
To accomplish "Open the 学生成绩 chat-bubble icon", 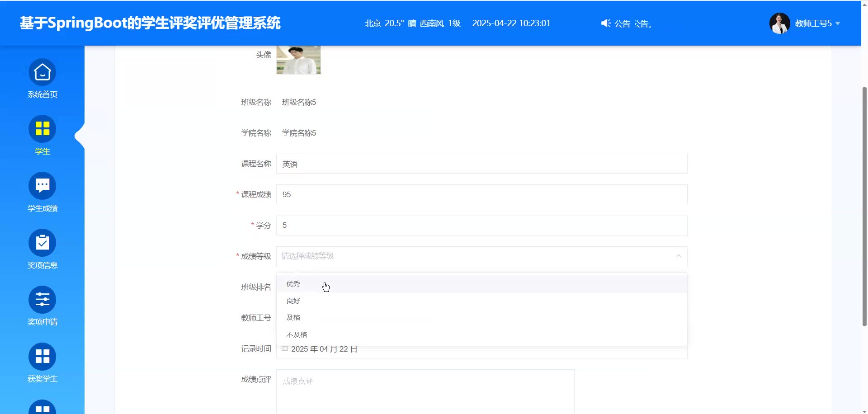I will pos(42,186).
